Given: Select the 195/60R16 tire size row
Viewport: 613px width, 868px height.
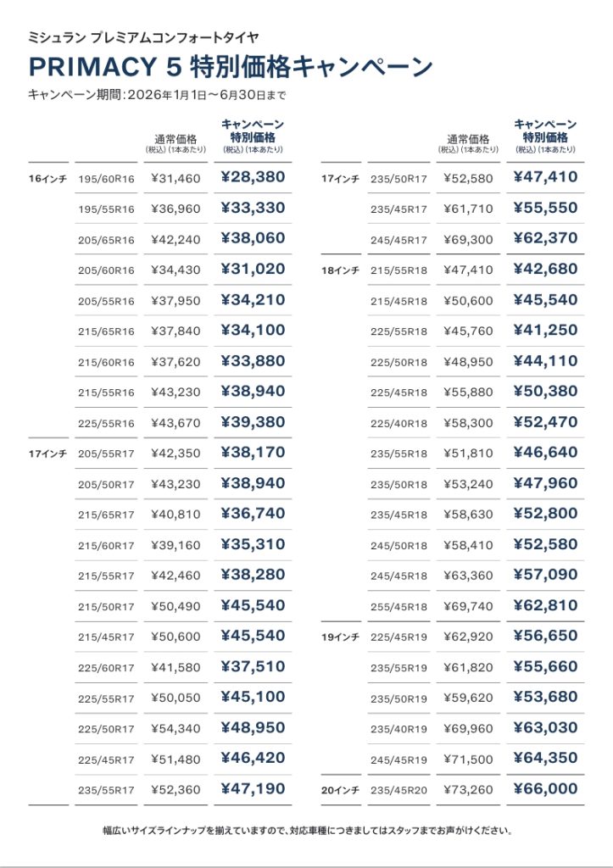Looking at the screenshot, I should (x=160, y=178).
